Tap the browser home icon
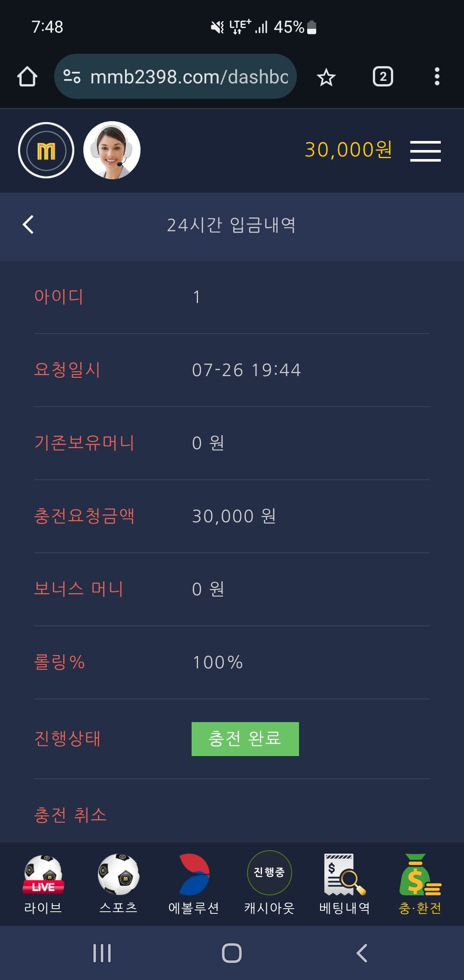This screenshot has width=464, height=980. (27, 77)
